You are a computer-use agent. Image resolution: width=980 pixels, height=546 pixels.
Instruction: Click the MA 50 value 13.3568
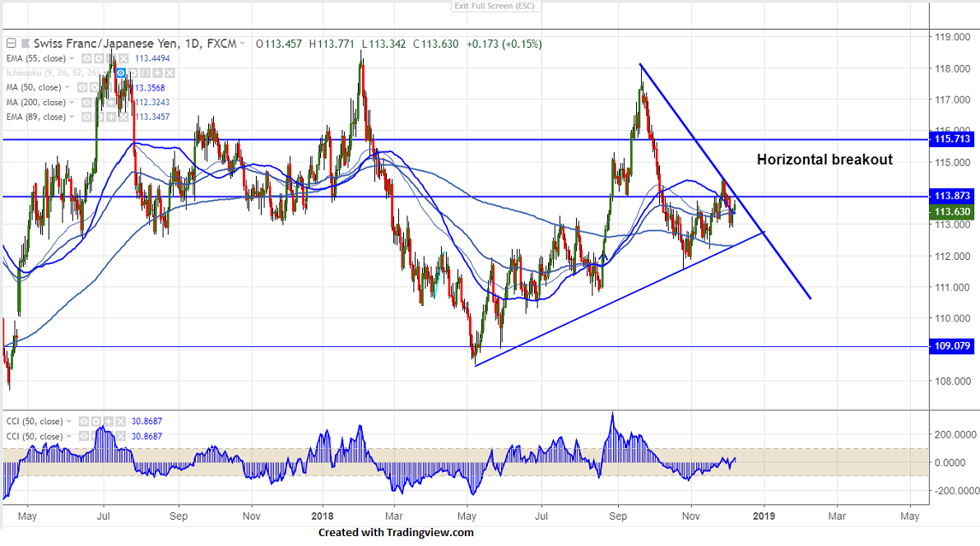pyautogui.click(x=149, y=87)
